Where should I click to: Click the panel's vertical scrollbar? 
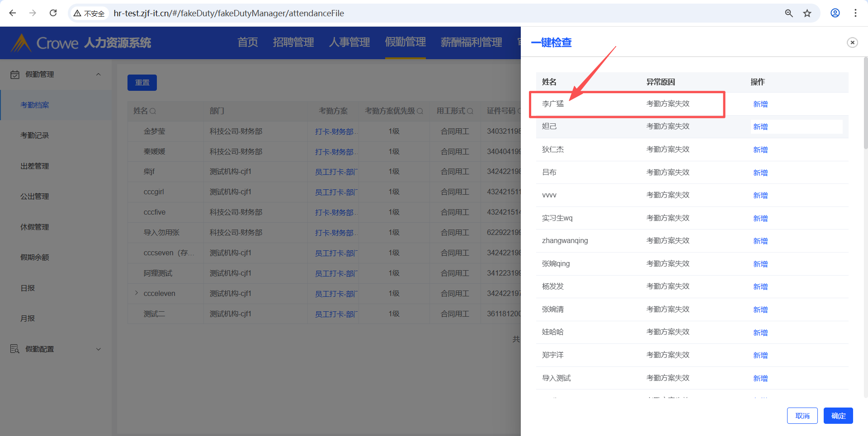865,104
